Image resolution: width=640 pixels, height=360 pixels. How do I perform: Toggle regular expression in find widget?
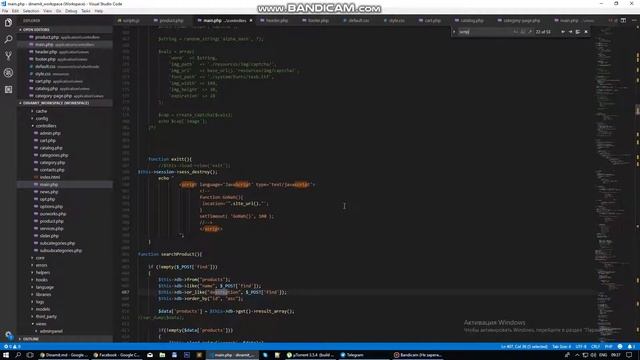click(530, 32)
